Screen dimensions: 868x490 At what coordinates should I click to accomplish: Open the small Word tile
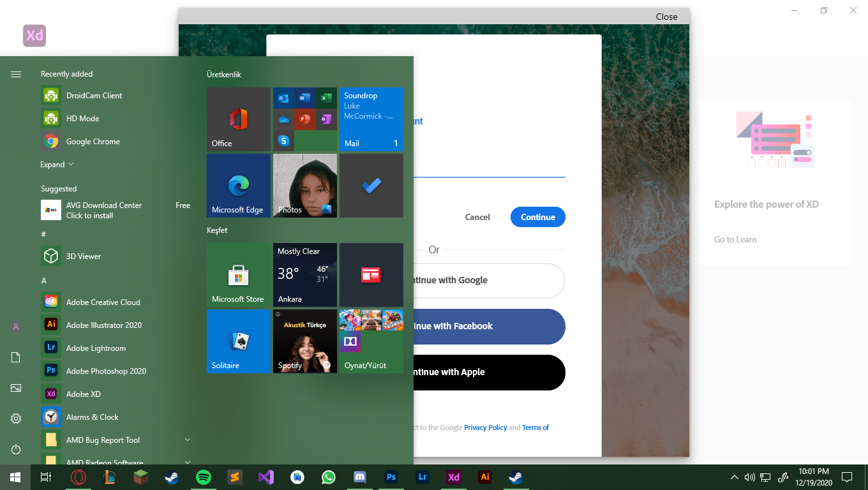pos(305,98)
